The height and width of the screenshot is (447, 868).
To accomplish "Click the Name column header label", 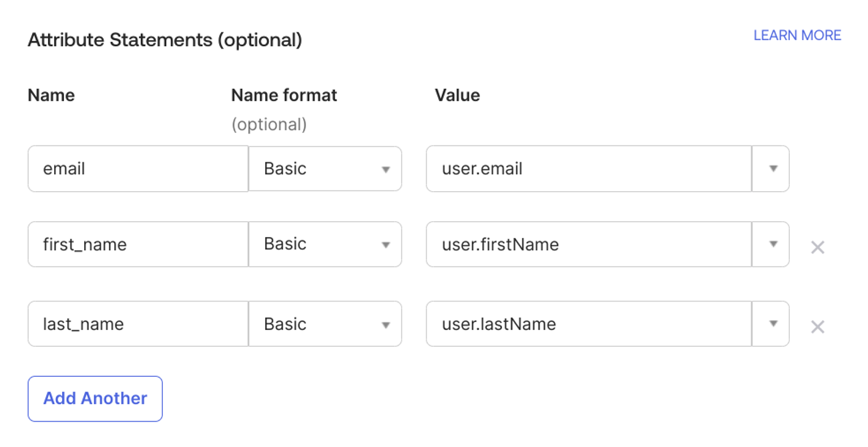I will 51,95.
